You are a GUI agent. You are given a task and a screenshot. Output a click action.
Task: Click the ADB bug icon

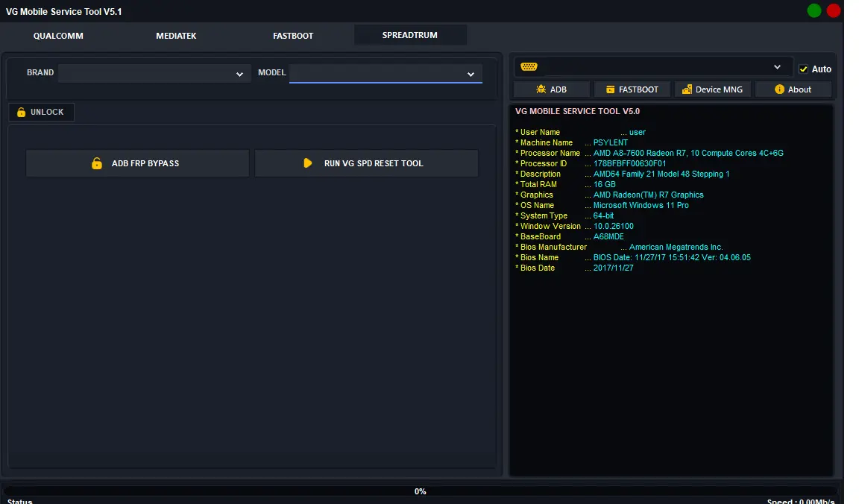541,89
